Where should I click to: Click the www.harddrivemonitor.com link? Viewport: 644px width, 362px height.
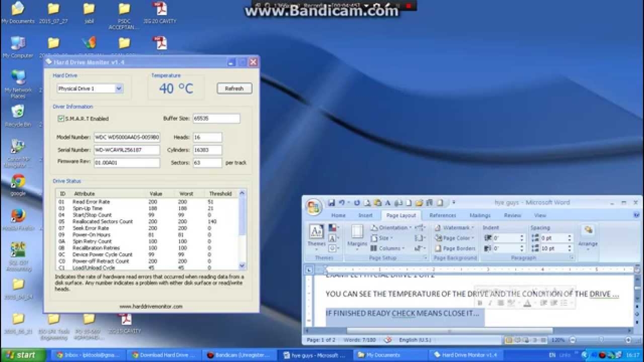(151, 306)
